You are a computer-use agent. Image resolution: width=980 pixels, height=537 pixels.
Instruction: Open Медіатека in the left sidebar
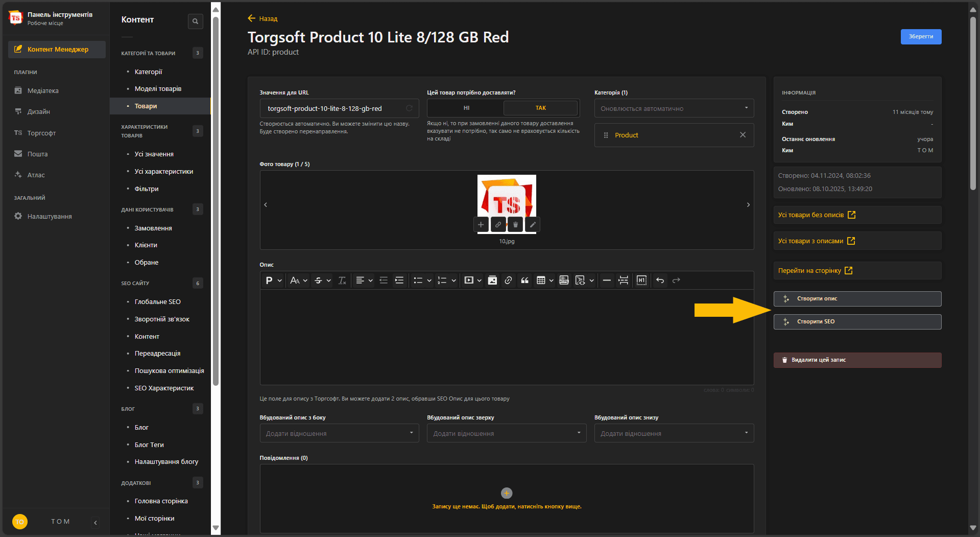click(x=43, y=91)
